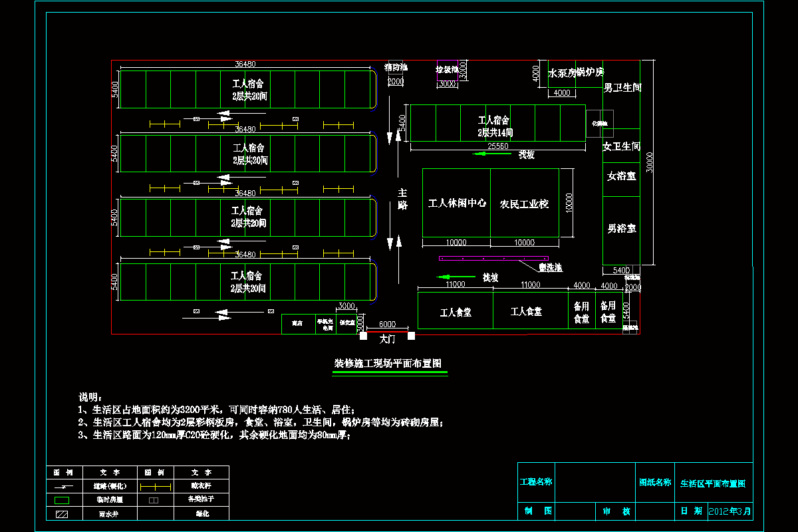This screenshot has width=798, height=532.
Task: Select the 消防池 label
Action: (395, 68)
